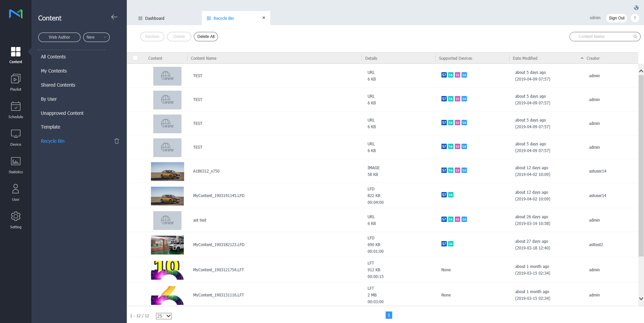This screenshot has width=644, height=323.
Task: Sort by the Date Modified column arrow
Action: tap(582, 58)
